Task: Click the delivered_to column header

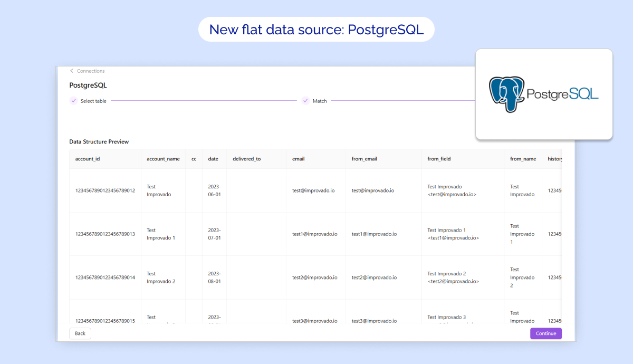Action: pyautogui.click(x=246, y=159)
